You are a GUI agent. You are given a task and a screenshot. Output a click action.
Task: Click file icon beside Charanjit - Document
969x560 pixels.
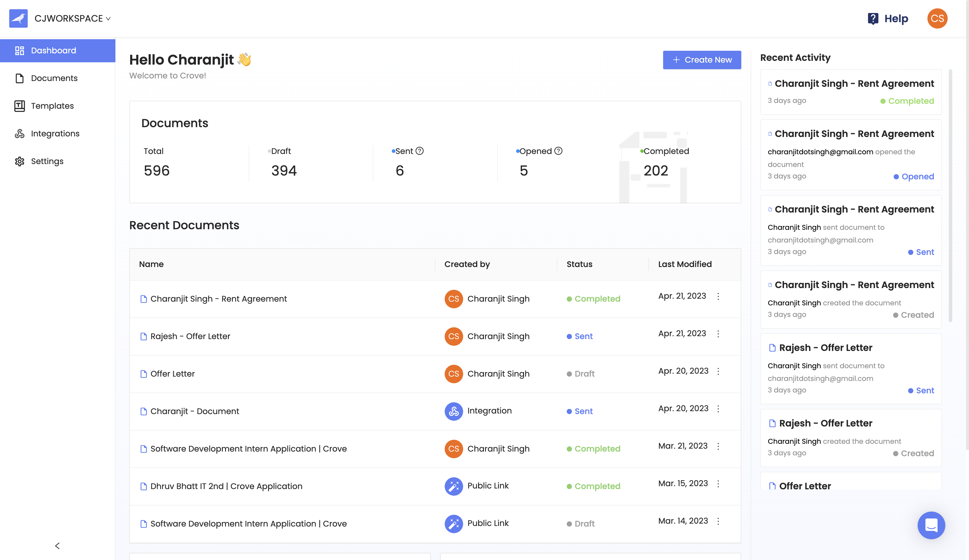click(x=143, y=412)
